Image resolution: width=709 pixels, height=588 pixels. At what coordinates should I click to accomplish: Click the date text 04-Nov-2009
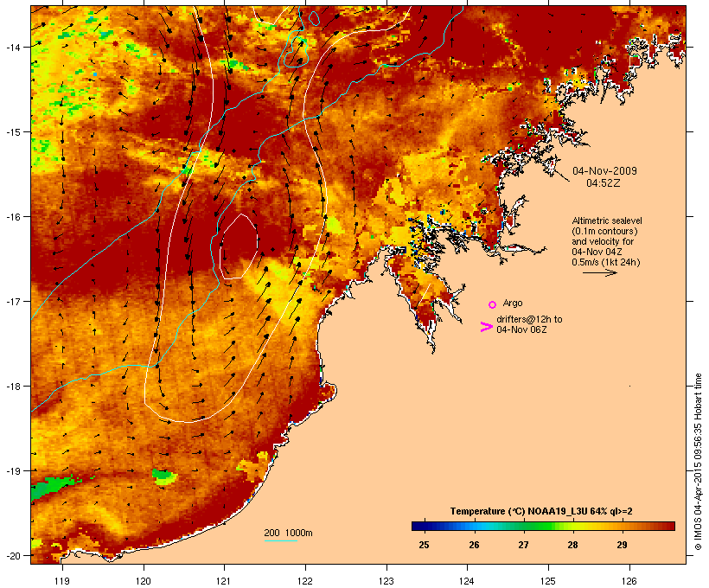[604, 171]
